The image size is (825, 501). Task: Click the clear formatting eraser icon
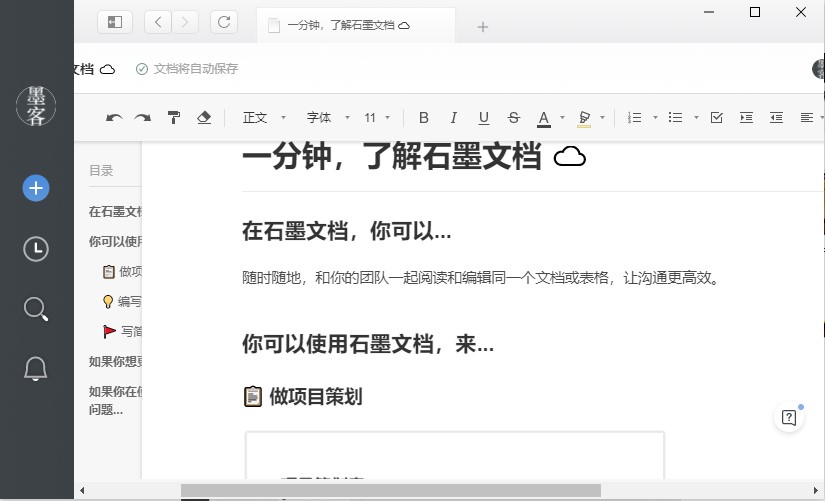point(204,118)
